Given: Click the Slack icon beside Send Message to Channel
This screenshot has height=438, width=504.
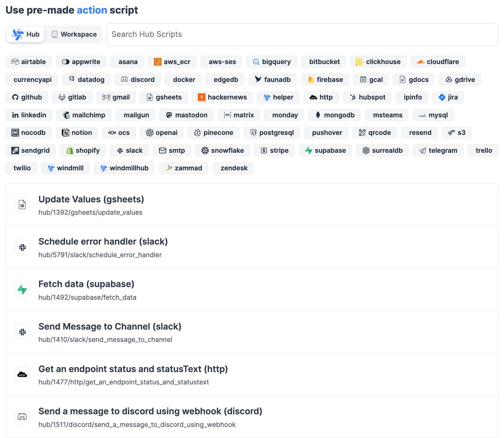Looking at the screenshot, I should point(22,332).
